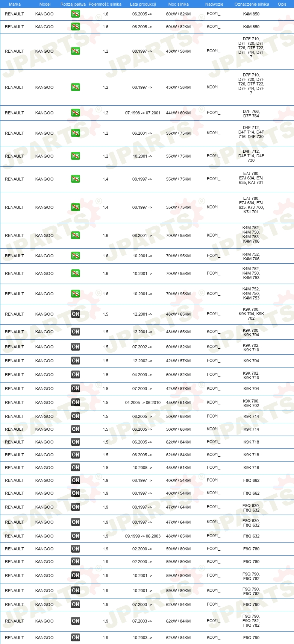Select the E7J 780, E7J 634, E7J 635, K7J 701 cell
Screen dimensions: 294x644
point(251,178)
